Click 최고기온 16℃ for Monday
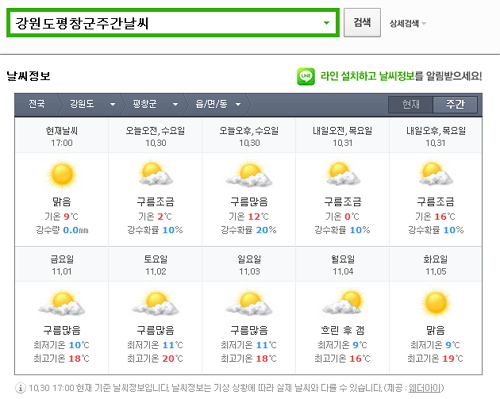The image size is (500, 399). coord(343,359)
